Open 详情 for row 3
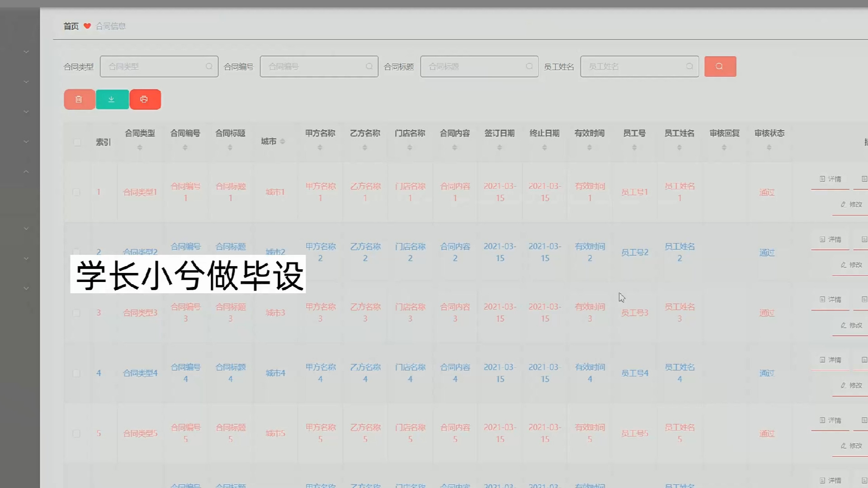868x488 pixels. pyautogui.click(x=830, y=300)
